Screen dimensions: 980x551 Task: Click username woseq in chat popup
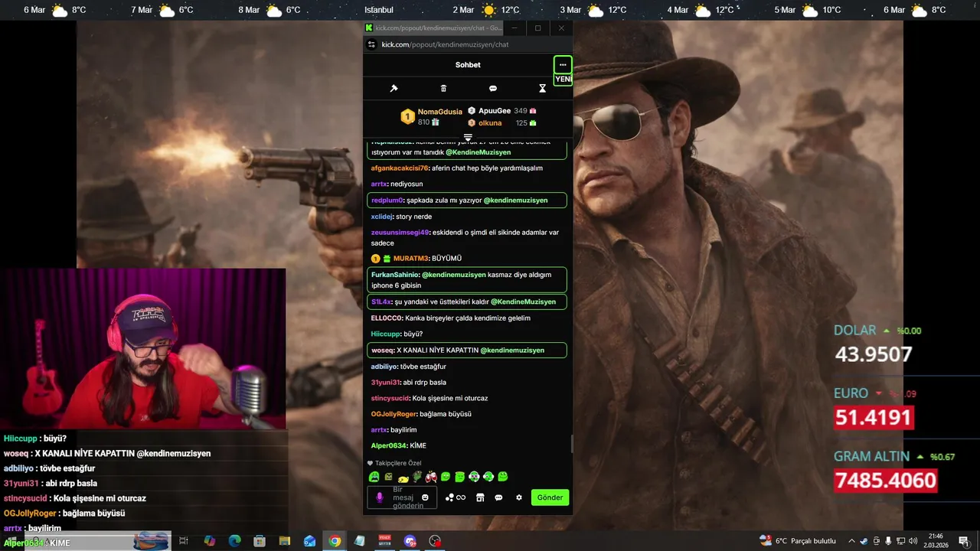click(382, 350)
